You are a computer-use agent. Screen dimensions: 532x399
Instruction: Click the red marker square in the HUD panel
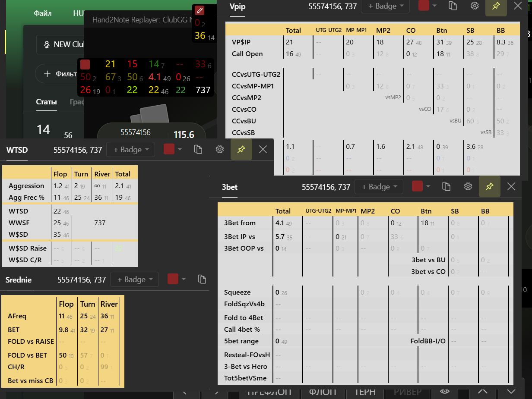(85, 65)
